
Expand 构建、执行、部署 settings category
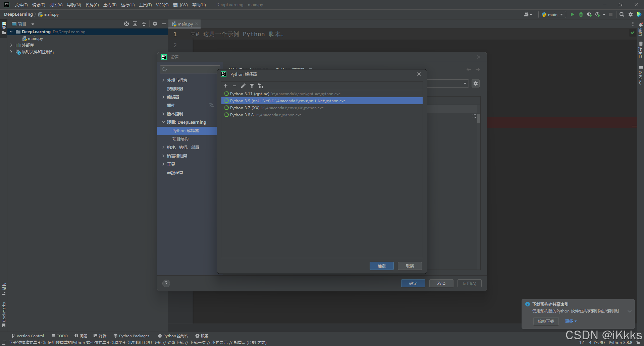pos(163,148)
